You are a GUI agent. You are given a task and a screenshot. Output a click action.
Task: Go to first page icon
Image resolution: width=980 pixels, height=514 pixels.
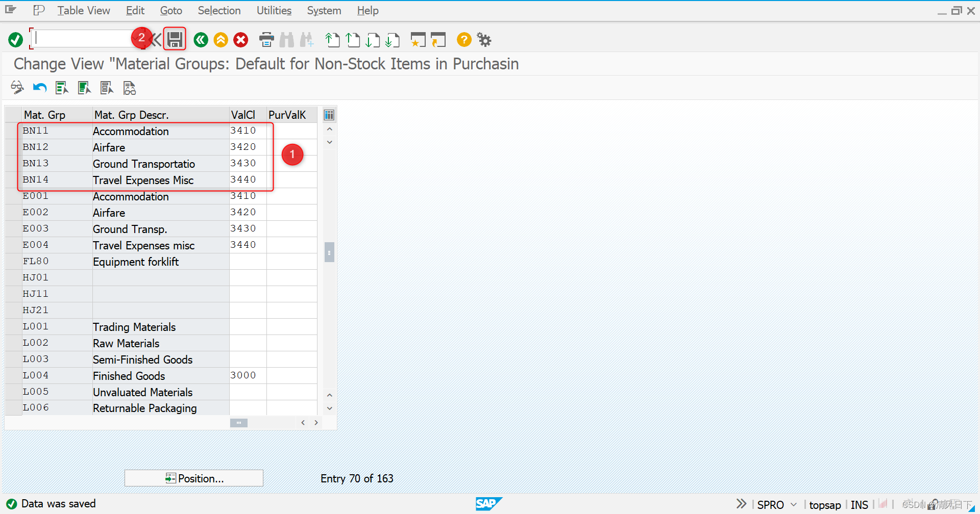coord(333,39)
